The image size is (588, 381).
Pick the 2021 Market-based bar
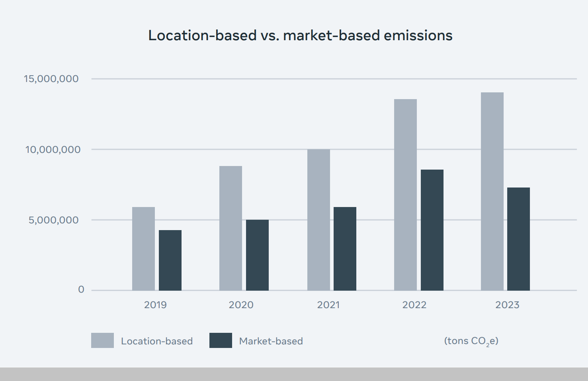point(345,249)
